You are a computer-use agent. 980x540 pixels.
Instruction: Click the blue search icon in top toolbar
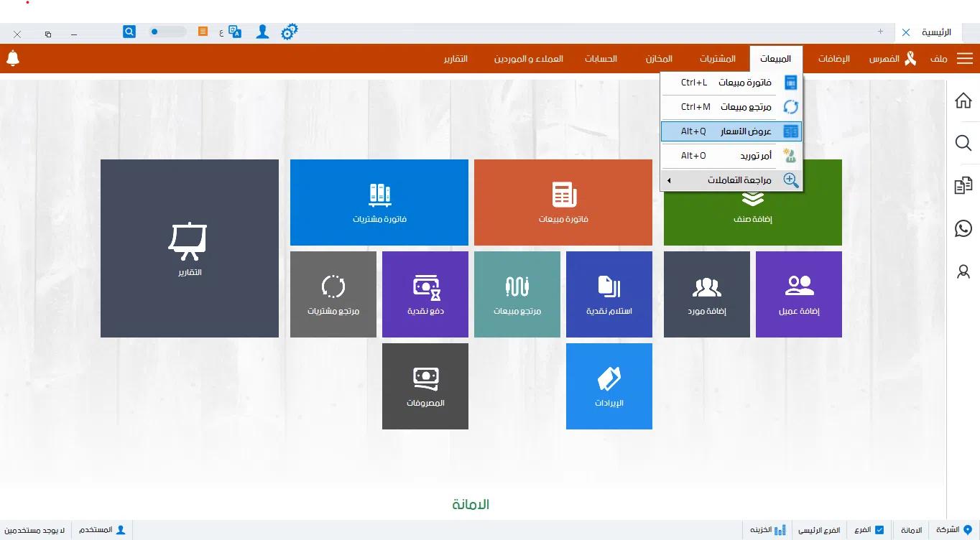[129, 32]
